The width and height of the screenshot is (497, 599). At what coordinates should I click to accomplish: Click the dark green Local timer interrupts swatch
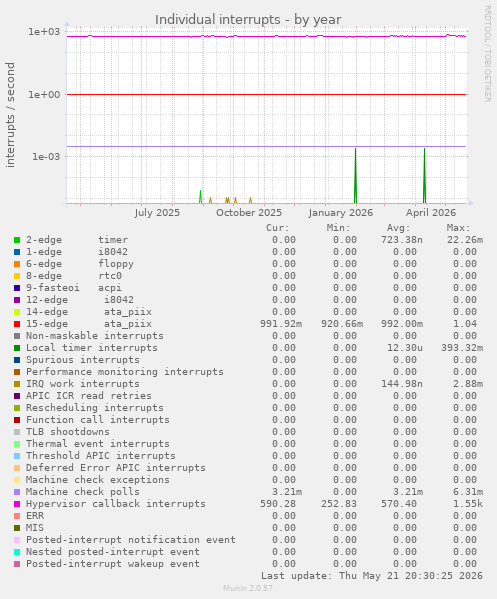[17, 348]
